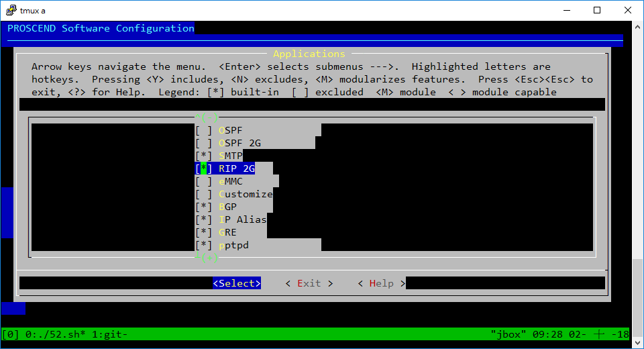644x349 pixels.
Task: Enable the eMMC checkbox
Action: tap(204, 181)
